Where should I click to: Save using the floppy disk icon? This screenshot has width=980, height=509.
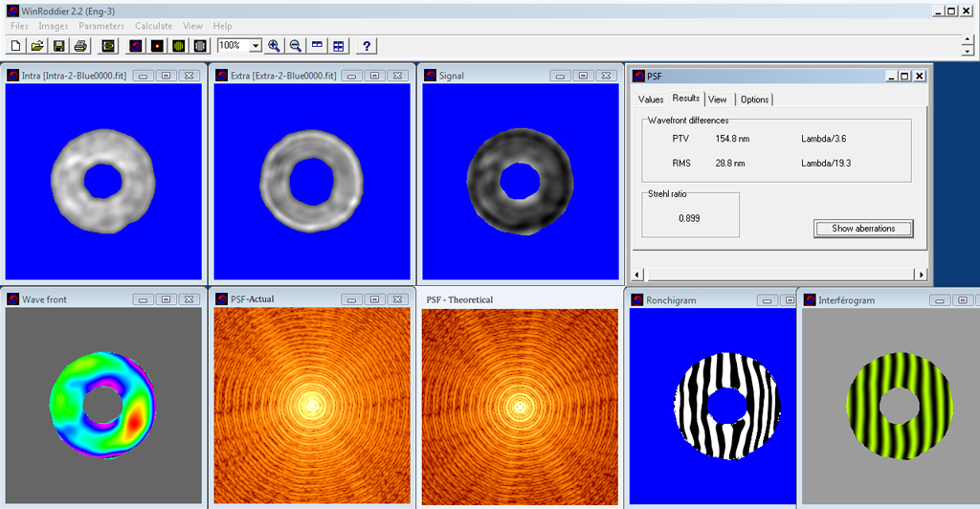pyautogui.click(x=58, y=46)
